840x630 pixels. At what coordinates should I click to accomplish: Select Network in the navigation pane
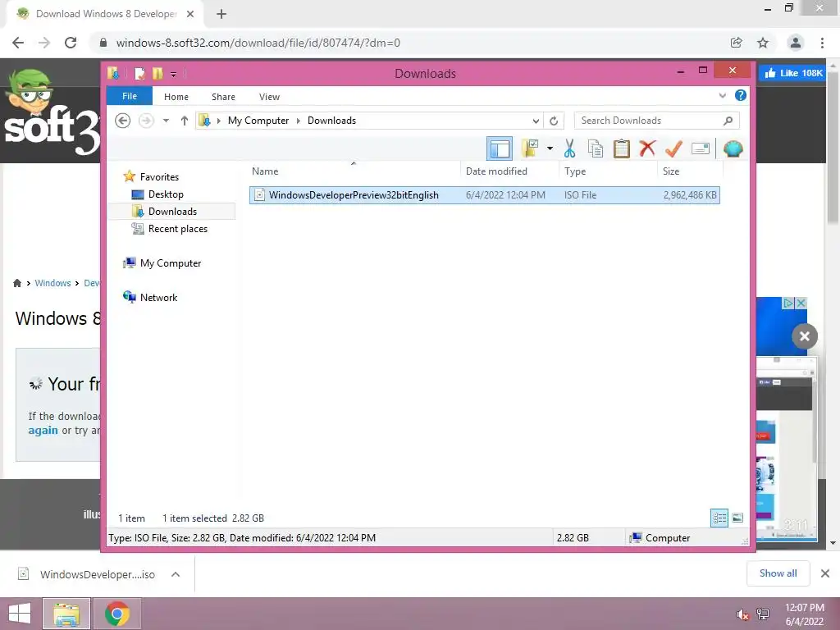158,297
